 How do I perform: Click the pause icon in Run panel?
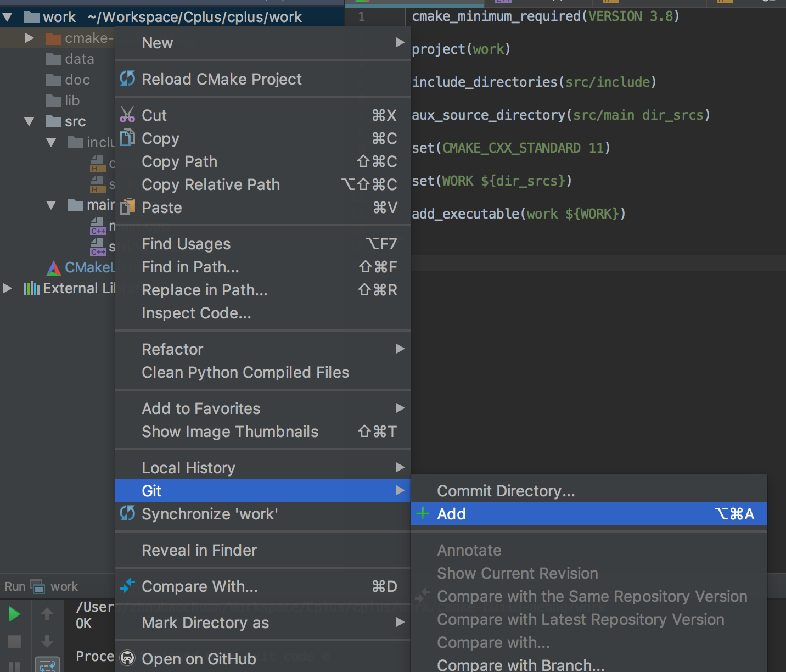click(x=14, y=667)
